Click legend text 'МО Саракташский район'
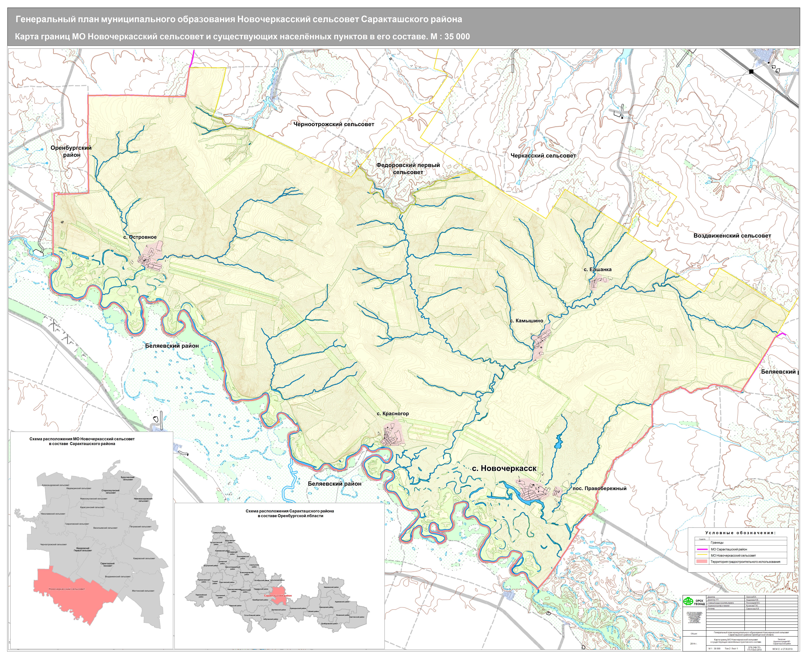 point(729,550)
